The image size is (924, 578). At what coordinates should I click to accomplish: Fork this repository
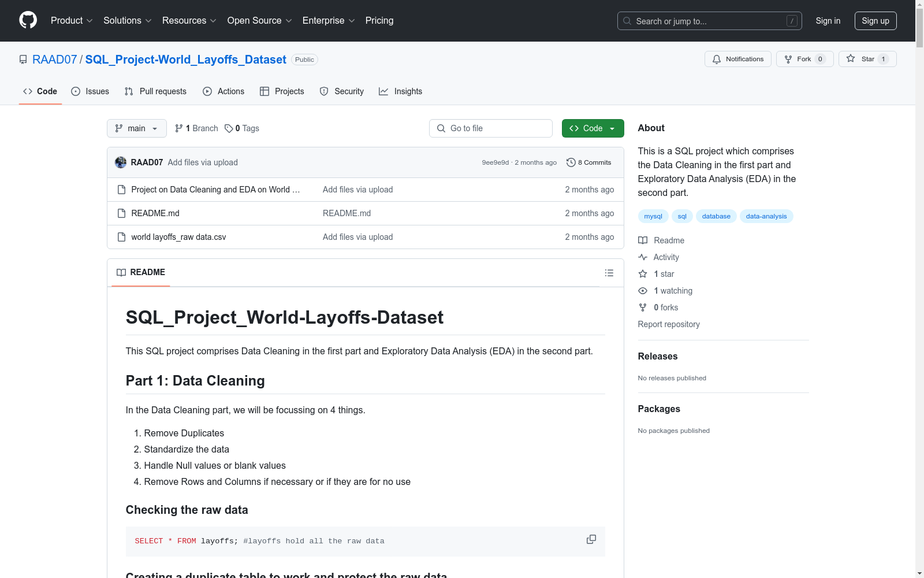(x=805, y=59)
